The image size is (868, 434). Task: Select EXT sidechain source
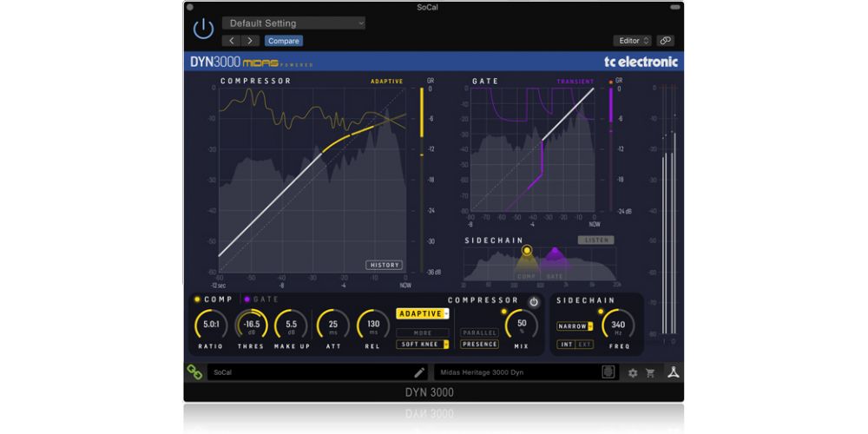click(584, 345)
